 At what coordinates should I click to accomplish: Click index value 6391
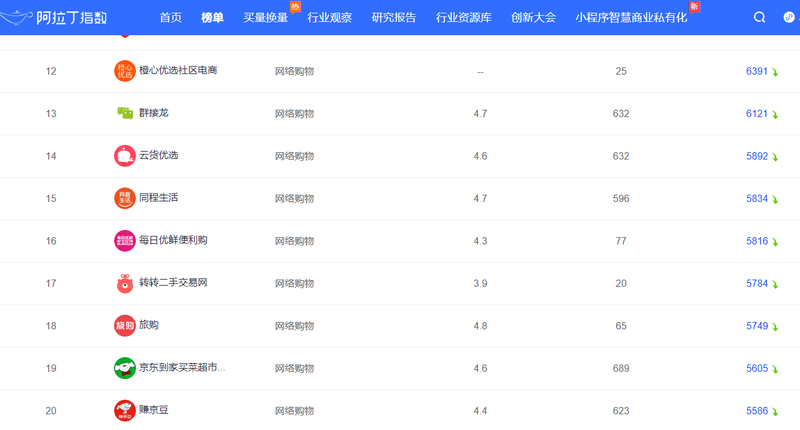coord(757,71)
